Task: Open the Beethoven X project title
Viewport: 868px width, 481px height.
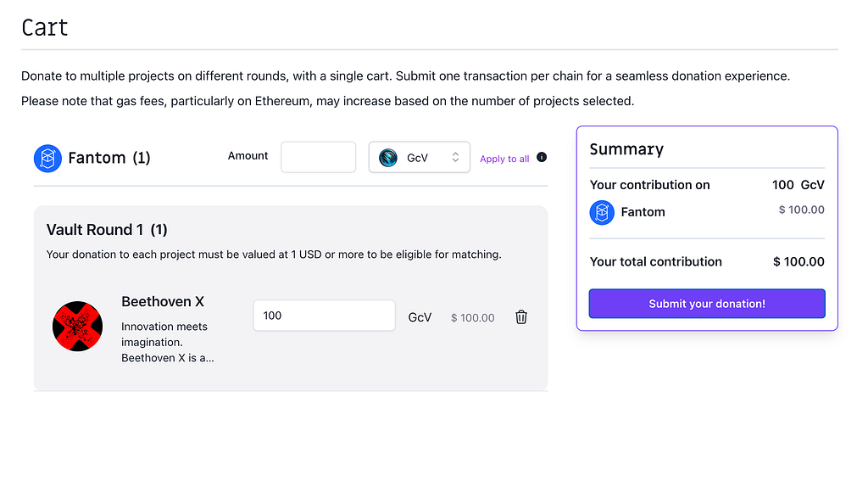Action: pyautogui.click(x=163, y=301)
